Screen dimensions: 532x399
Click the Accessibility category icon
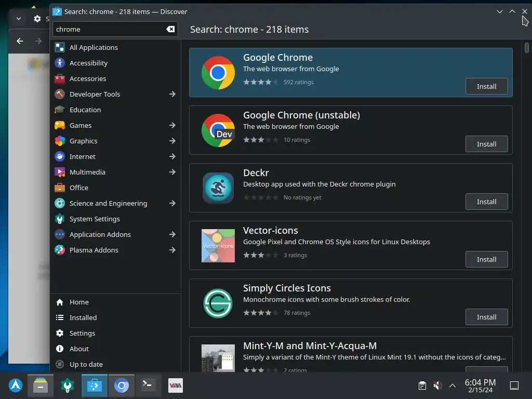click(60, 63)
